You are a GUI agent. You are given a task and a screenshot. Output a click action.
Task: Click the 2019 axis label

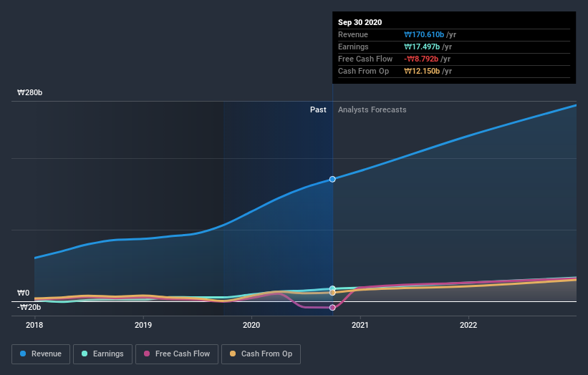143,325
